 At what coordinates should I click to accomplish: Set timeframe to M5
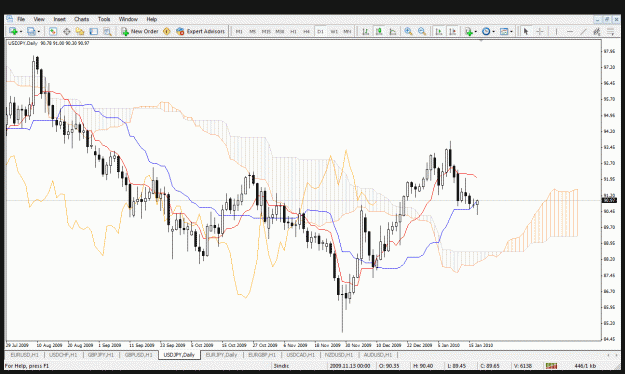(252, 31)
